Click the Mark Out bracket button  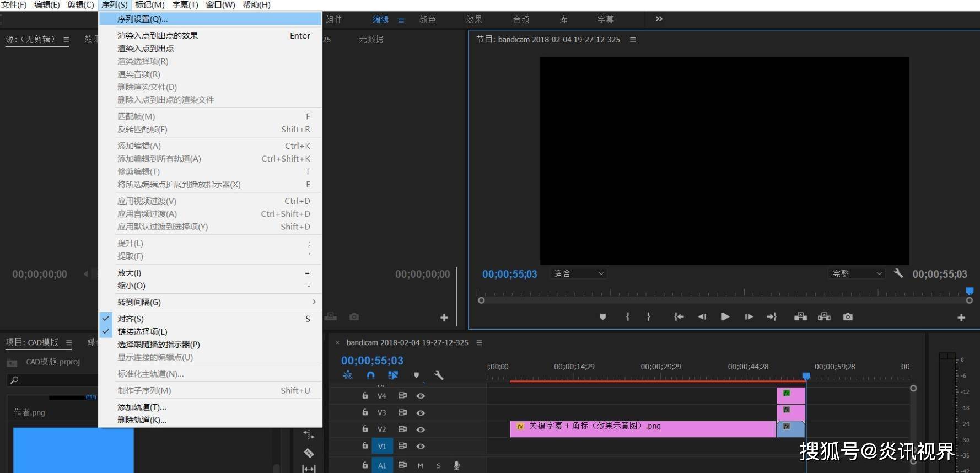tap(648, 317)
